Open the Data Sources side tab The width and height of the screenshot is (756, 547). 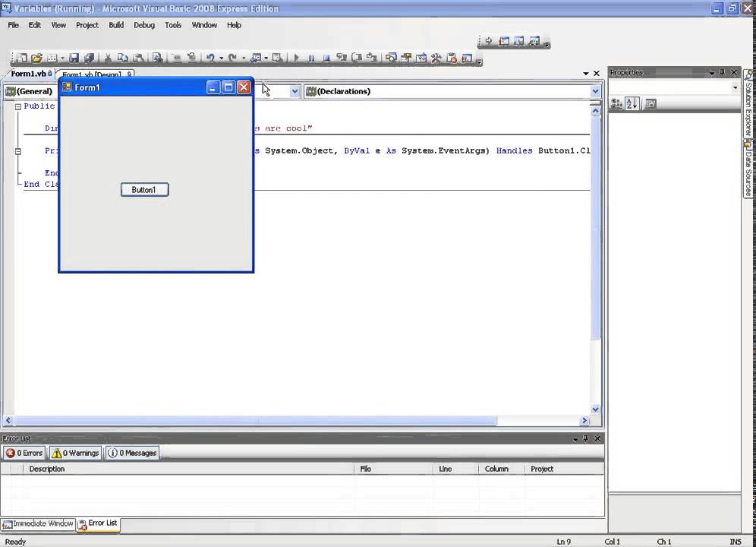point(748,169)
